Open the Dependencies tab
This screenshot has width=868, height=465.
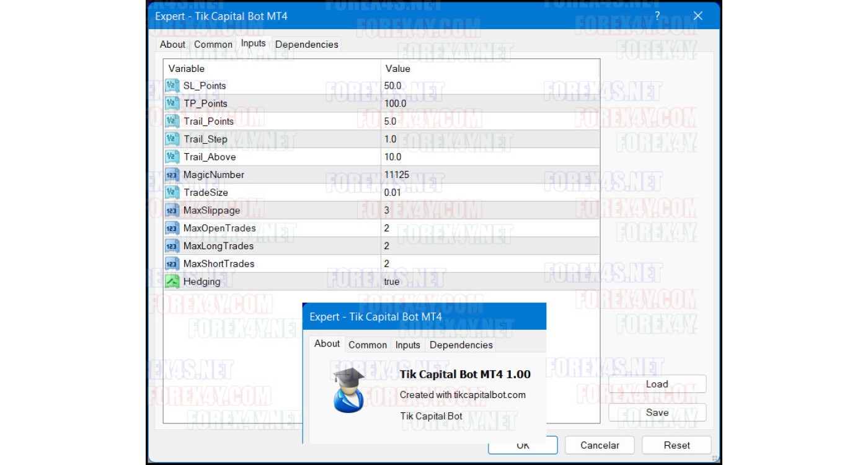(x=306, y=44)
